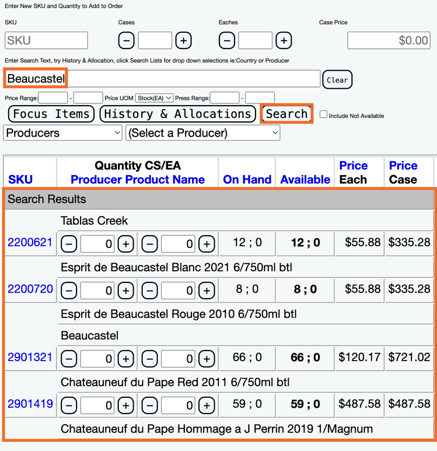Add a case of SKU 2200621
Viewport: 437px width, 451px height.
126,244
